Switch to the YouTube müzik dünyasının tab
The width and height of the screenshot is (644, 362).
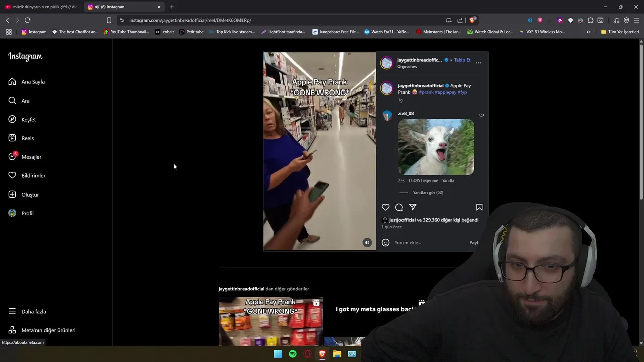[x=41, y=7]
